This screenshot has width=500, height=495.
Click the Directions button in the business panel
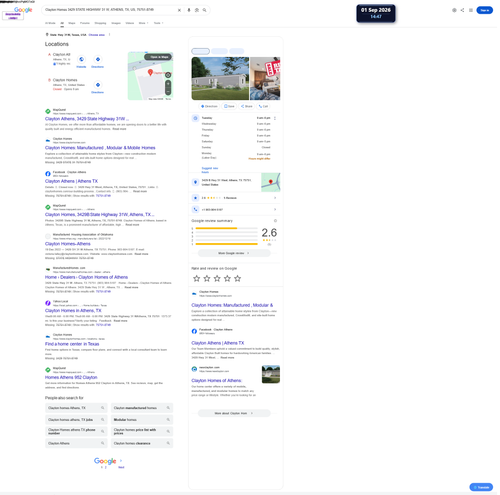pos(209,106)
